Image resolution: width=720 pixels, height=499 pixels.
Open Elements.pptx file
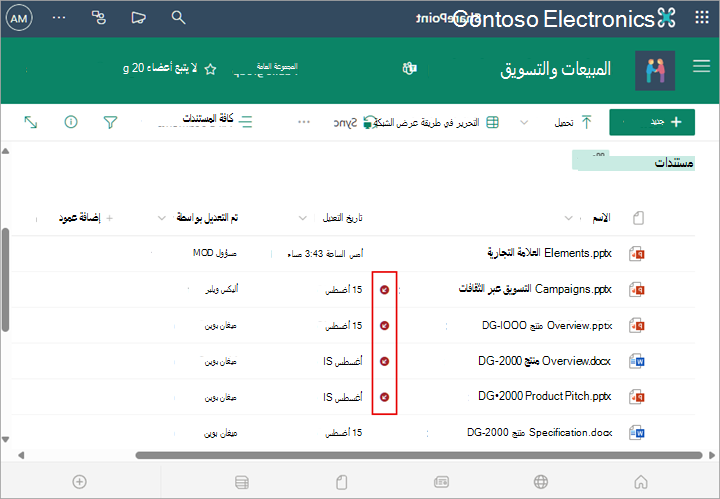[x=550, y=253]
